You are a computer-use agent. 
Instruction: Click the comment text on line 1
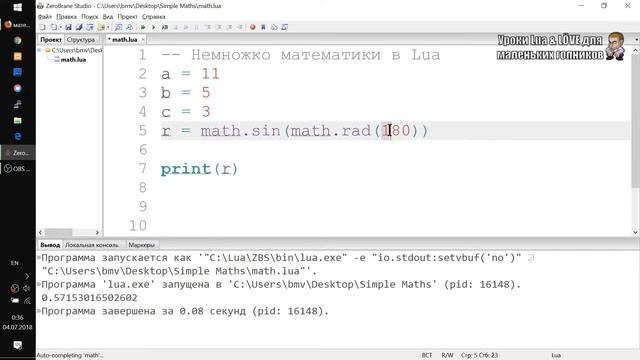click(300, 55)
